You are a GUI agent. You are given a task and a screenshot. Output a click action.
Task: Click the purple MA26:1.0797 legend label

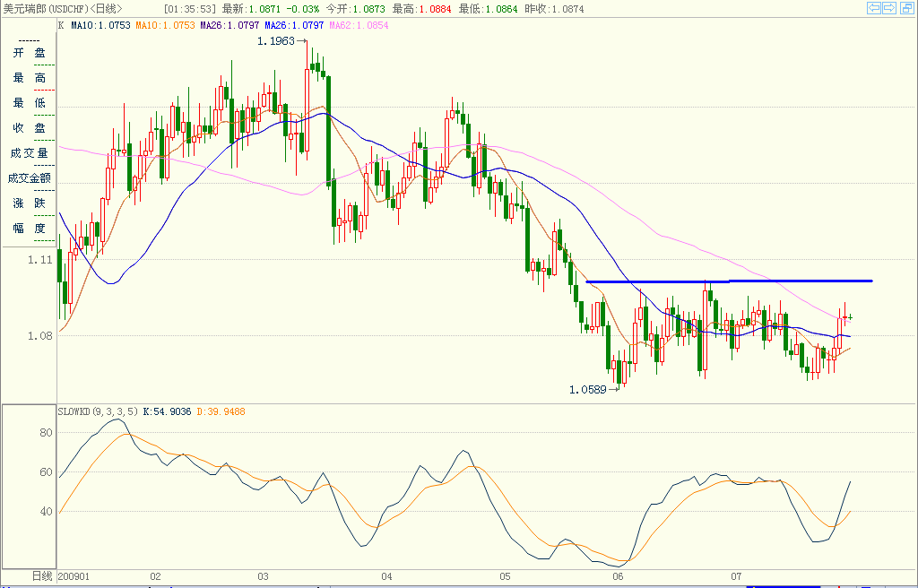[229, 25]
